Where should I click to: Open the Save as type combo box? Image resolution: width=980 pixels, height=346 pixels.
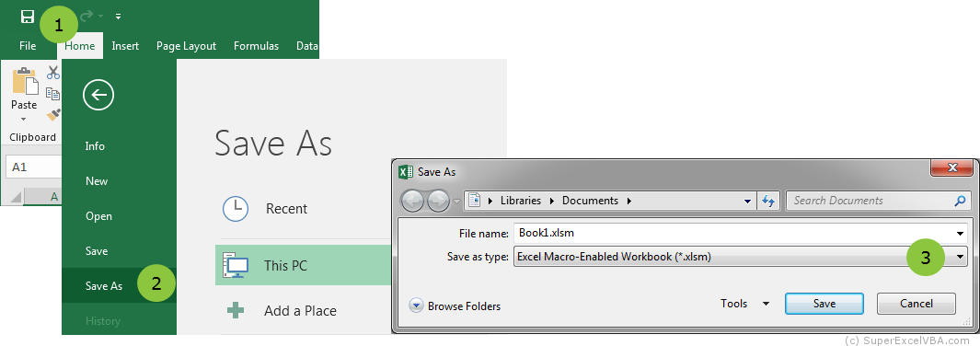pos(740,256)
